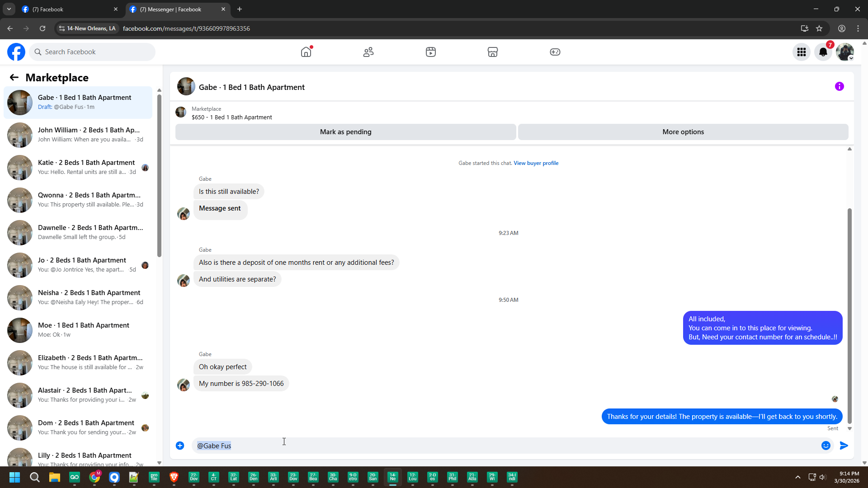Open the emoji picker in composer

(x=826, y=446)
